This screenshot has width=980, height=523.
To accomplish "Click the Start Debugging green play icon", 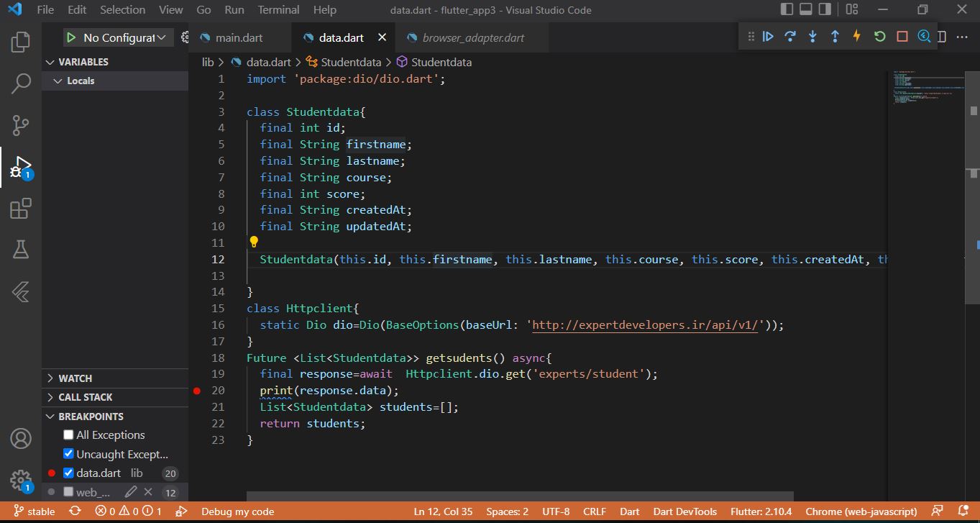I will click(71, 37).
